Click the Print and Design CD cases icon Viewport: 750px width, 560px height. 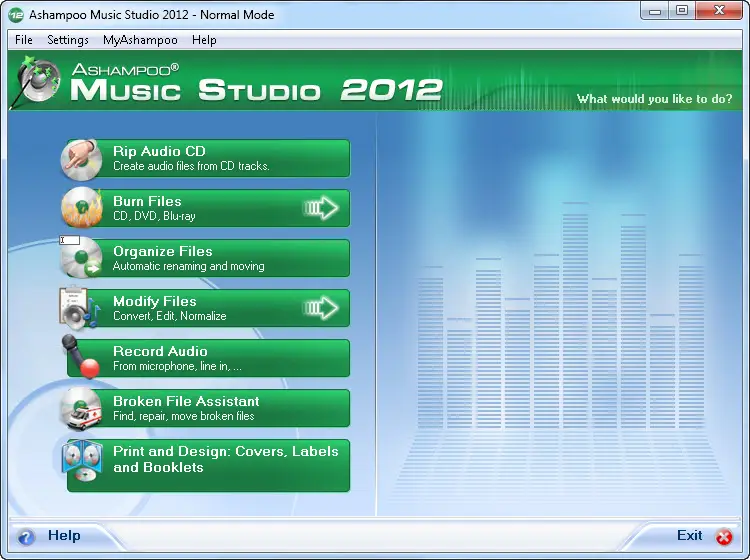click(x=82, y=461)
